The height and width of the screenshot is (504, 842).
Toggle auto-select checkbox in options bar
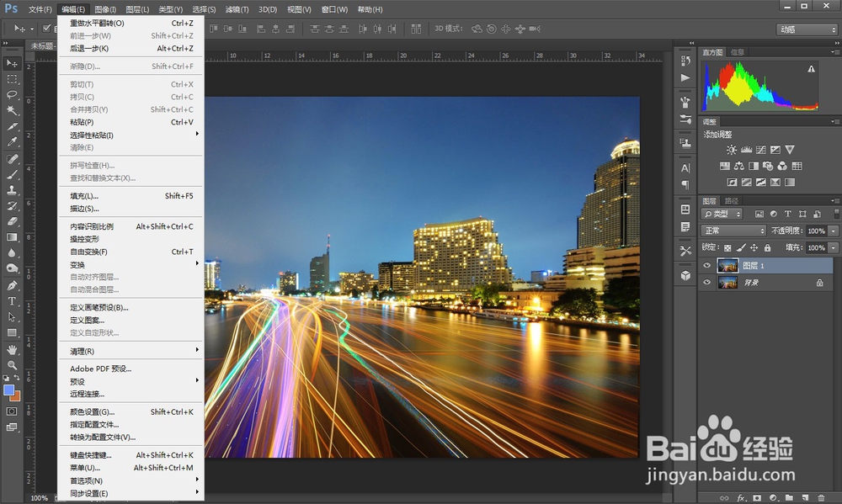pyautogui.click(x=46, y=29)
